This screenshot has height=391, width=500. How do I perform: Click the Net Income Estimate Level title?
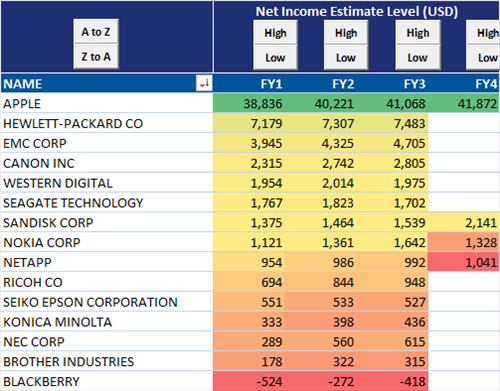pyautogui.click(x=357, y=11)
